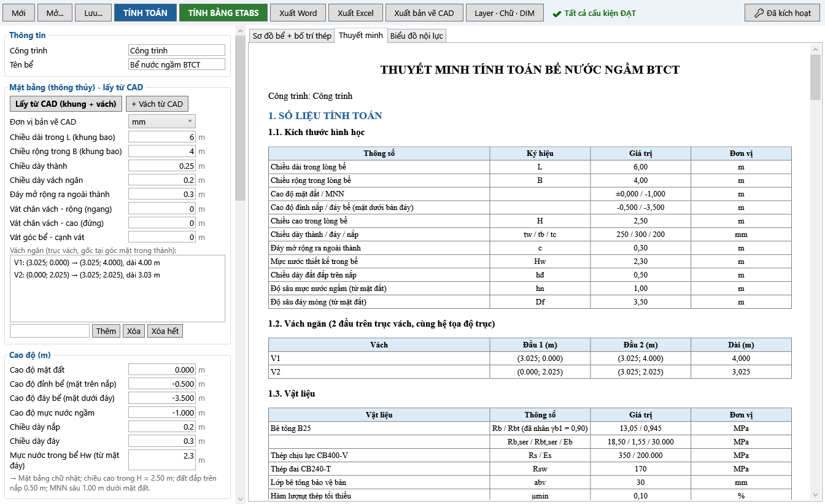This screenshot has width=825, height=504.
Task: Run the TÍNH TOÁN calculation
Action: tap(145, 13)
